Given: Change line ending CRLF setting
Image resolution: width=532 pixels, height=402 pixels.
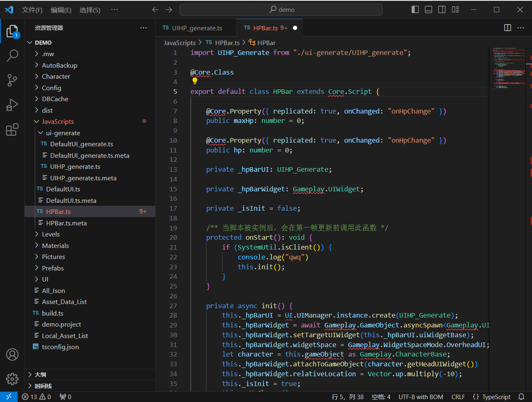Looking at the screenshot, I should point(458,397).
